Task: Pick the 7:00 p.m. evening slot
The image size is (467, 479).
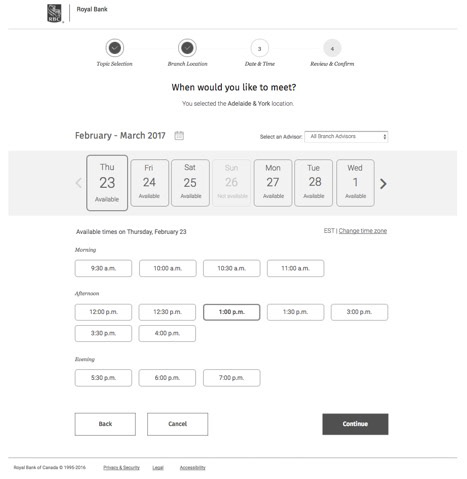Action: pos(232,378)
